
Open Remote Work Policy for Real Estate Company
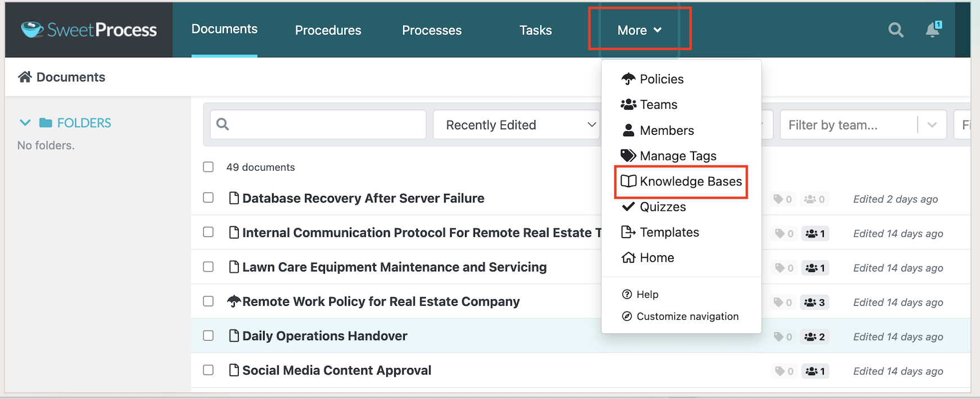pos(381,302)
